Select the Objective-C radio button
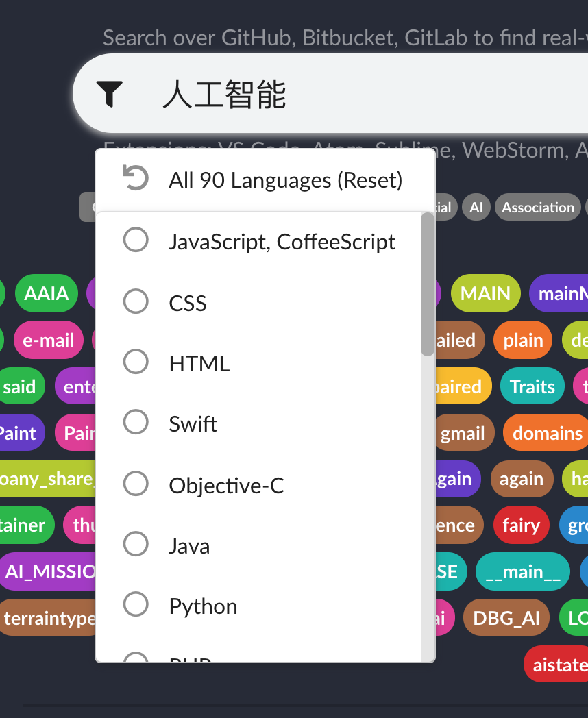588x718 pixels. (136, 483)
